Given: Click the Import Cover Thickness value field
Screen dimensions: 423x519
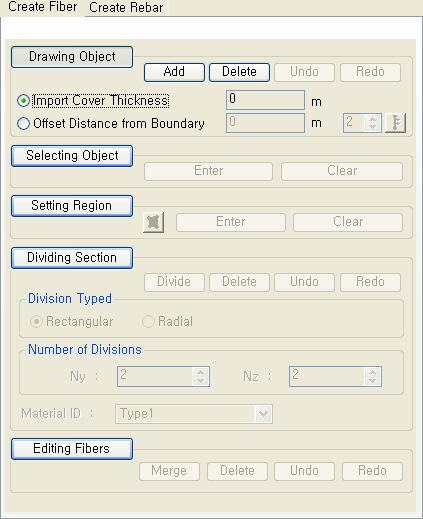Looking at the screenshot, I should click(x=265, y=100).
